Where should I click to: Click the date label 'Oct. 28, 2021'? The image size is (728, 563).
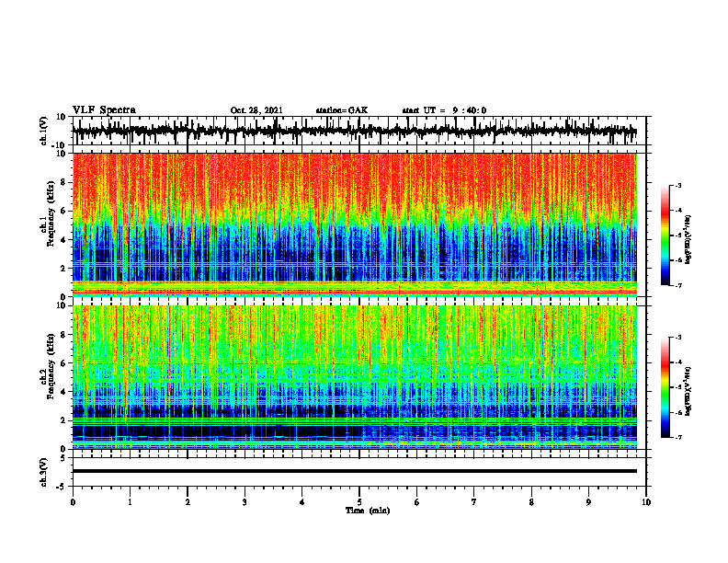pyautogui.click(x=256, y=110)
